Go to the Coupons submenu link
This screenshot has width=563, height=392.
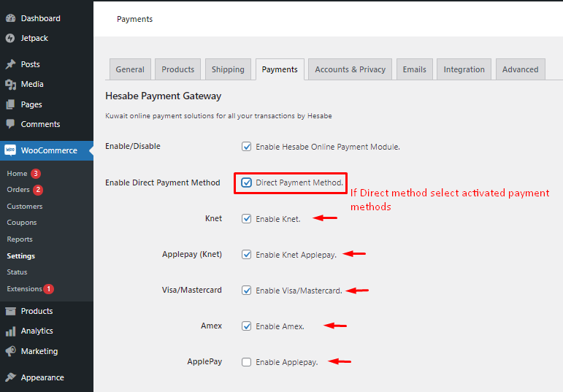click(x=22, y=223)
